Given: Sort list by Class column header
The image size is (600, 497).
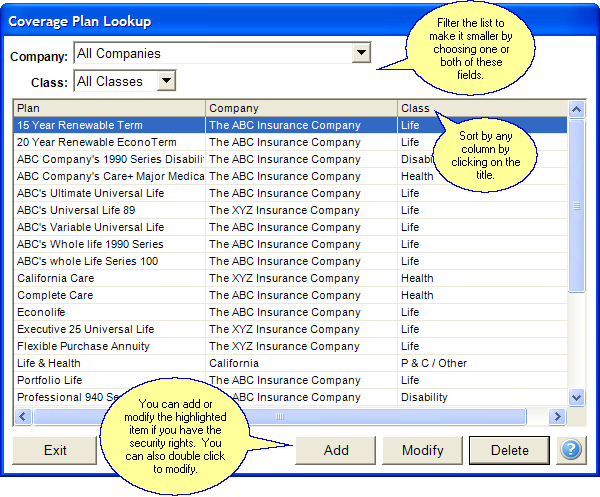Looking at the screenshot, I should click(482, 108).
